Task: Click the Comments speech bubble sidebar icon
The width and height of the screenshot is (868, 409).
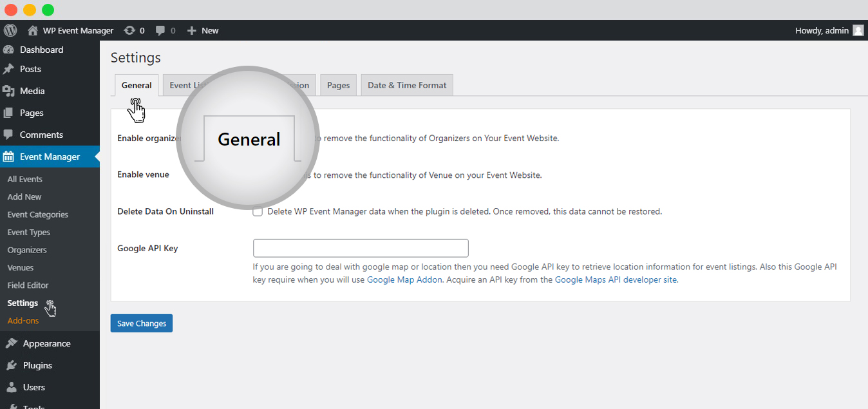Action: pos(8,135)
